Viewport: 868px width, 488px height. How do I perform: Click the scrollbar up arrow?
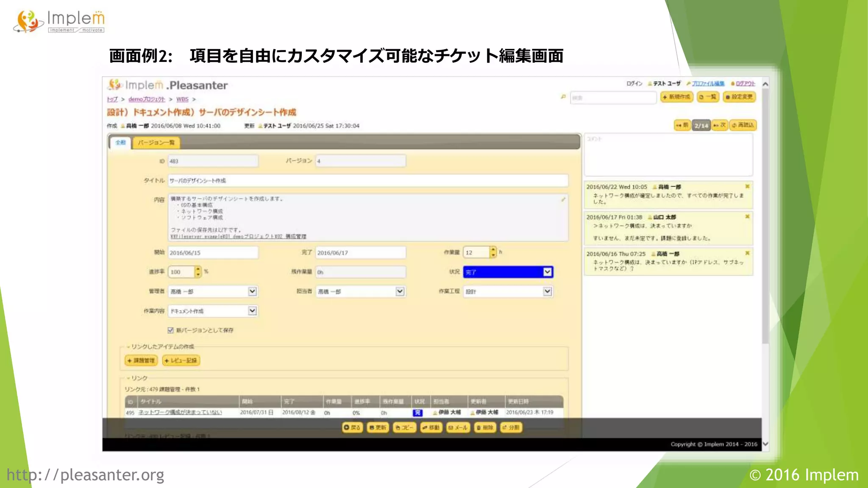(765, 84)
